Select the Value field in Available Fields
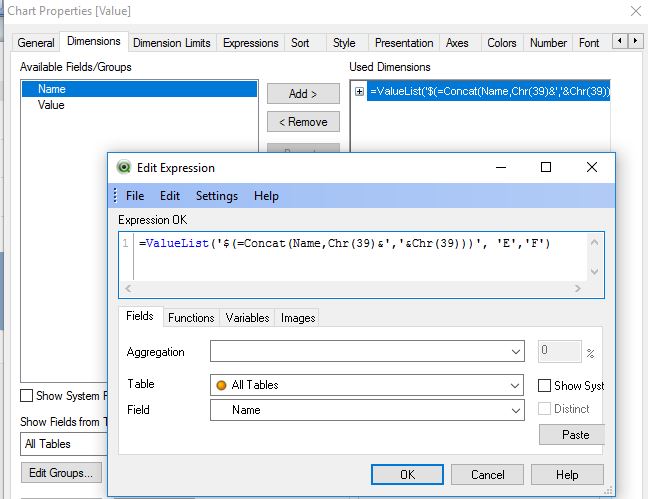 tap(139, 105)
